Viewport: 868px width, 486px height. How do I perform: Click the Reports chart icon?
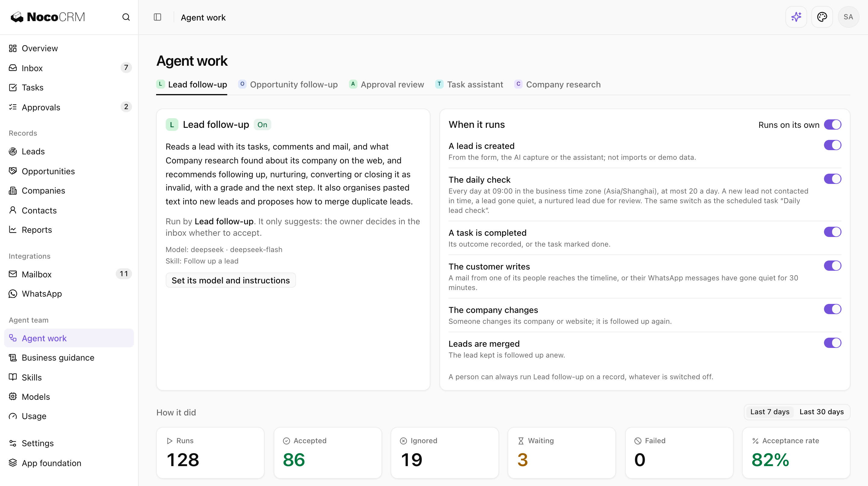pos(13,230)
